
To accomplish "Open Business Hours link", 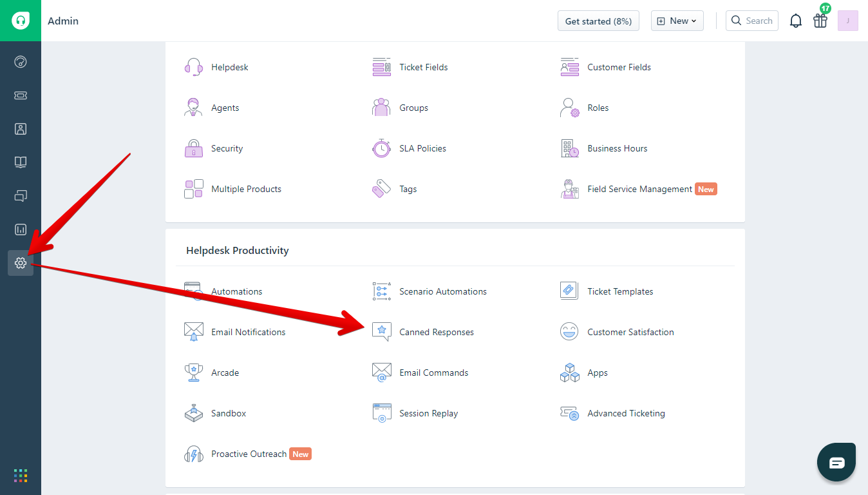I will tap(618, 148).
